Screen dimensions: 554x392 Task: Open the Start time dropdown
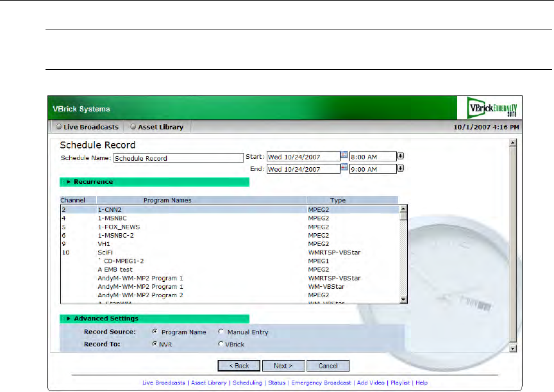(400, 156)
